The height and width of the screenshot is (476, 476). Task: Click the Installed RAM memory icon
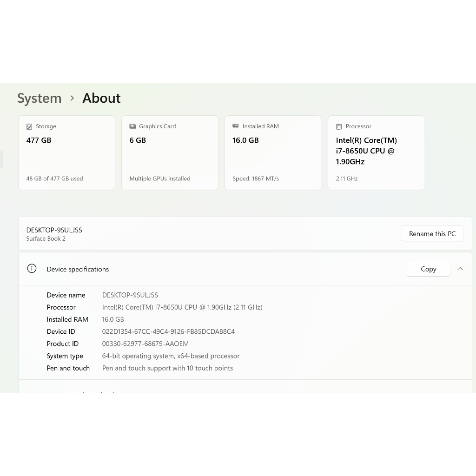pos(236,126)
